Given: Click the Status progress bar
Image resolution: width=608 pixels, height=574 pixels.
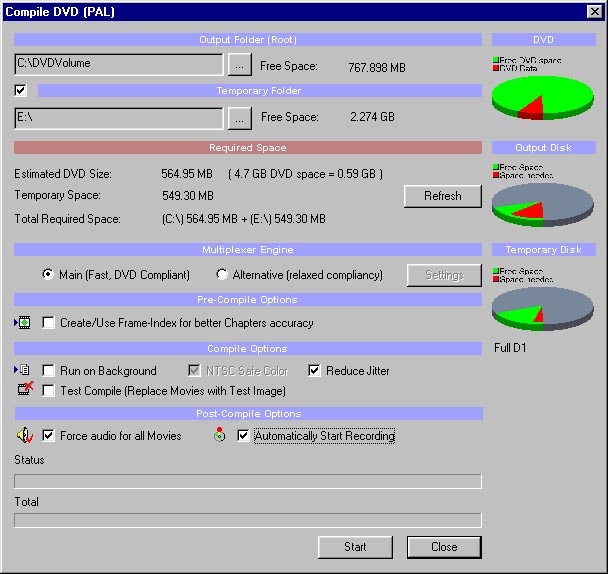Looking at the screenshot, I should tap(248, 481).
